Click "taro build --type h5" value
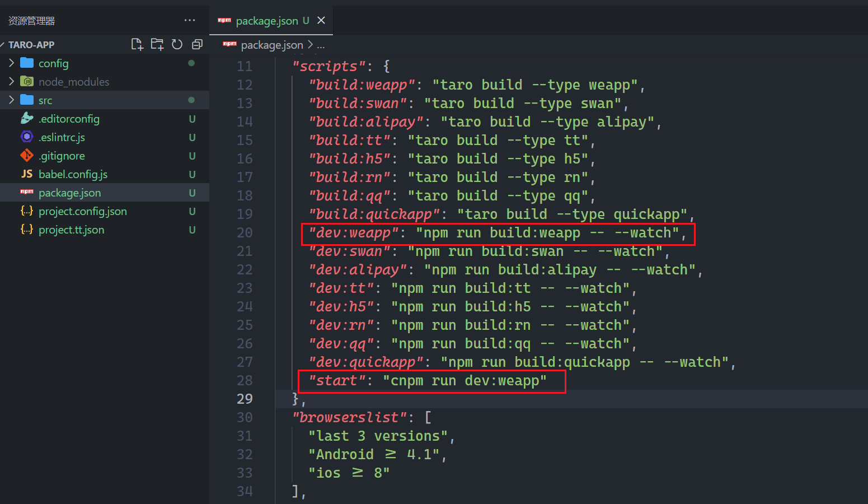This screenshot has height=504, width=868. coord(498,158)
